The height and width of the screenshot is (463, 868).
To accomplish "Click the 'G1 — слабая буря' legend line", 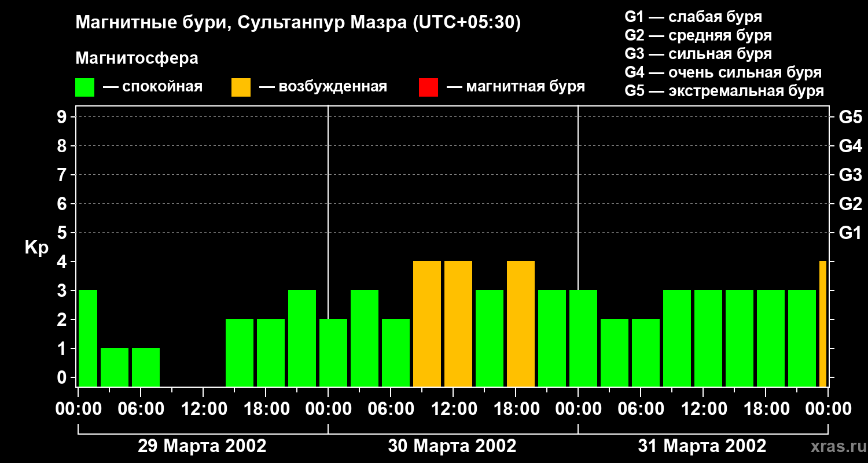I will tap(693, 17).
